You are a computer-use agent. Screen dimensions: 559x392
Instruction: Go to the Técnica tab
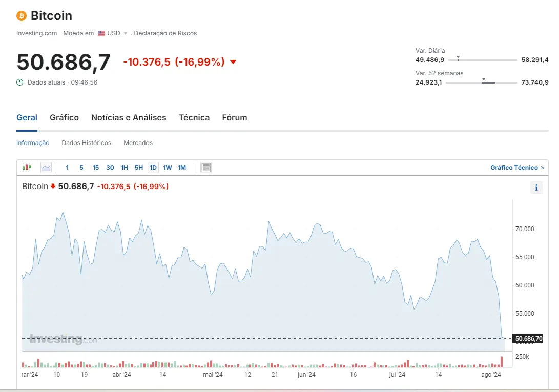pyautogui.click(x=194, y=118)
